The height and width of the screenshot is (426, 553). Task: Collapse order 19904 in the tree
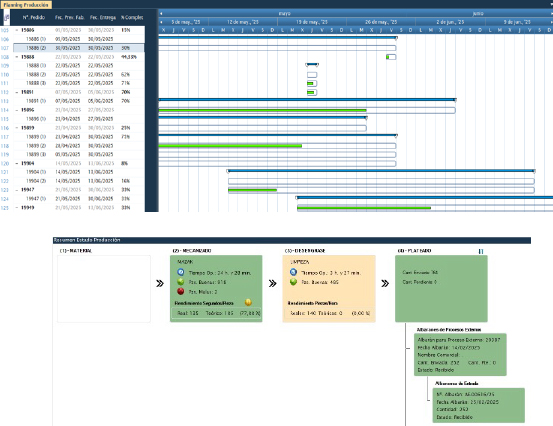tap(17, 163)
